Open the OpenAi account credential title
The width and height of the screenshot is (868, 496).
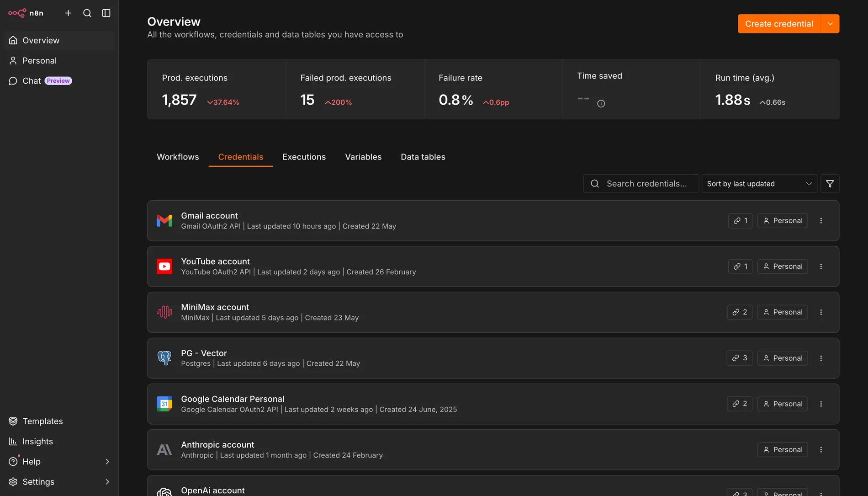tap(213, 491)
